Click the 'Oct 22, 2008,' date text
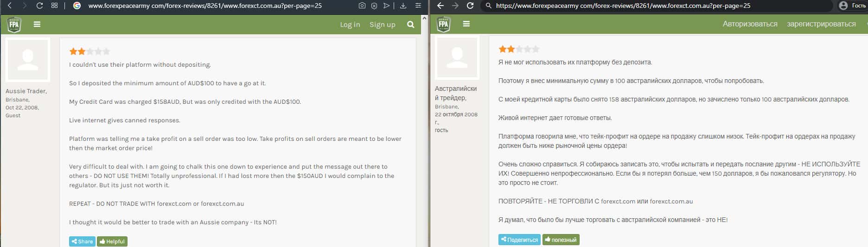868x247 pixels. coord(22,108)
